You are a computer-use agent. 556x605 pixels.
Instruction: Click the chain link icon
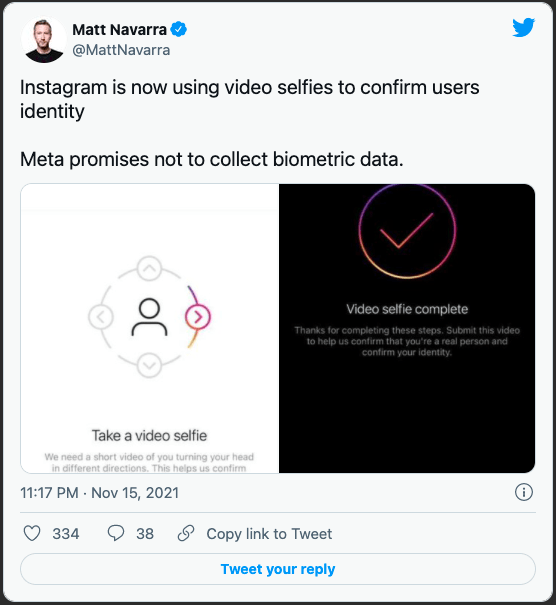186,533
